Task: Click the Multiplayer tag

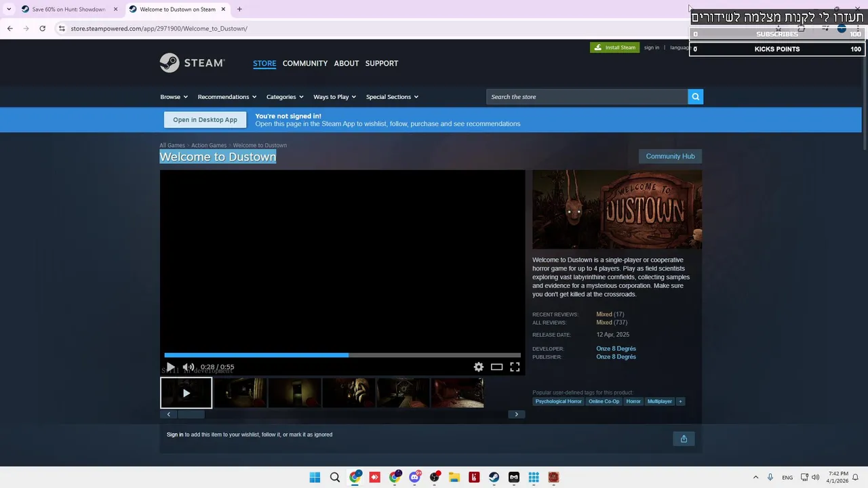Action: pos(659,401)
